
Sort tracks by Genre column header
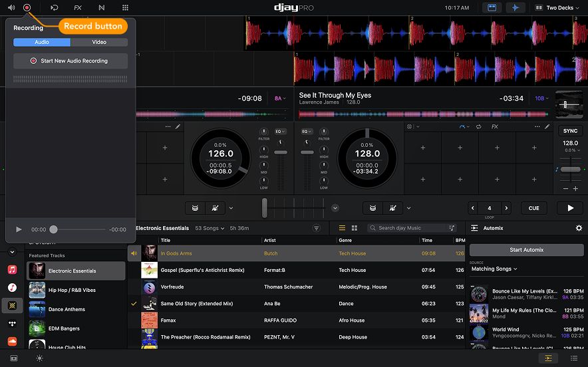(345, 240)
